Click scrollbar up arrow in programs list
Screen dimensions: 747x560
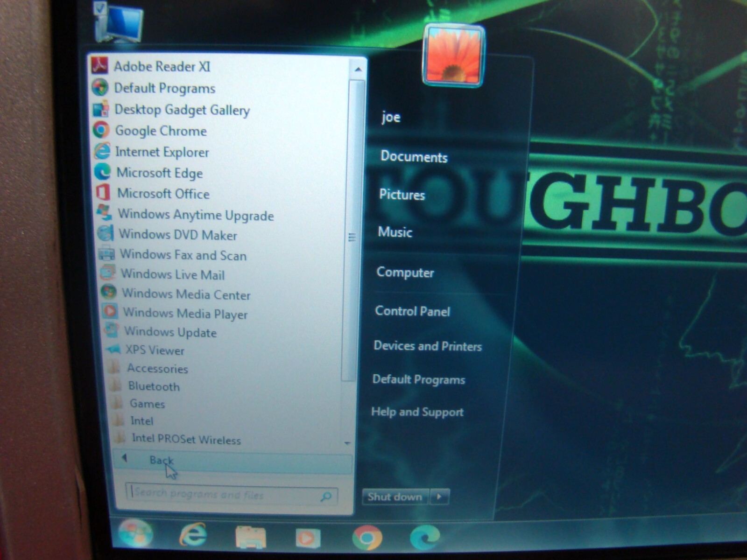coord(358,70)
